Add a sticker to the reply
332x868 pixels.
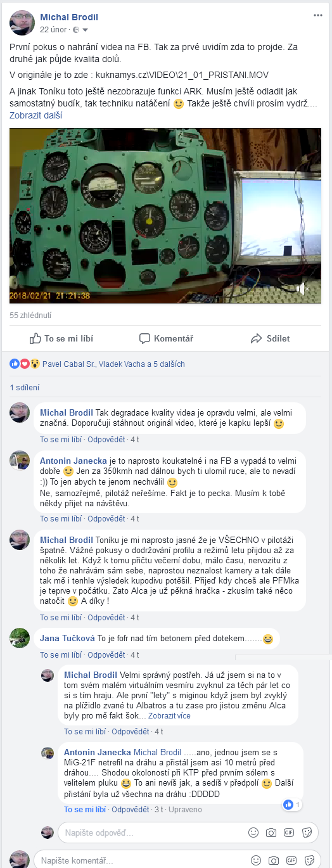point(307,832)
